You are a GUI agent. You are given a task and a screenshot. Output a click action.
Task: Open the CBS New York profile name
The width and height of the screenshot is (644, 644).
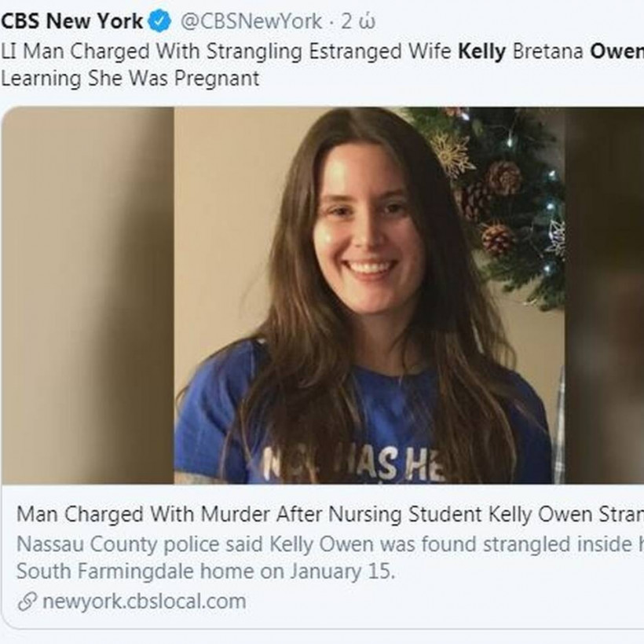(x=72, y=21)
